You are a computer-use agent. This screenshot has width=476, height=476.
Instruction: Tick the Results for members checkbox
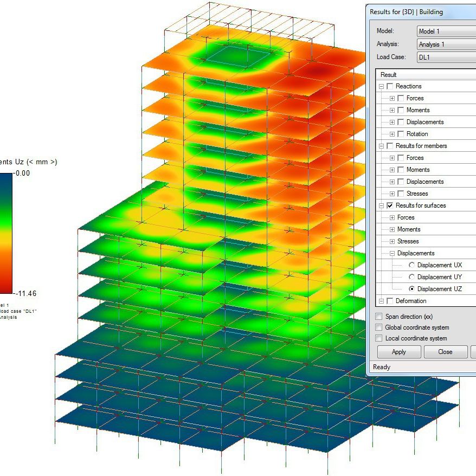point(390,146)
